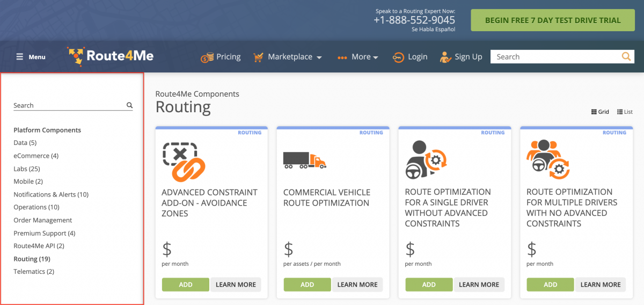This screenshot has width=644, height=305.
Task: Click the Login key icon
Action: coord(398,57)
